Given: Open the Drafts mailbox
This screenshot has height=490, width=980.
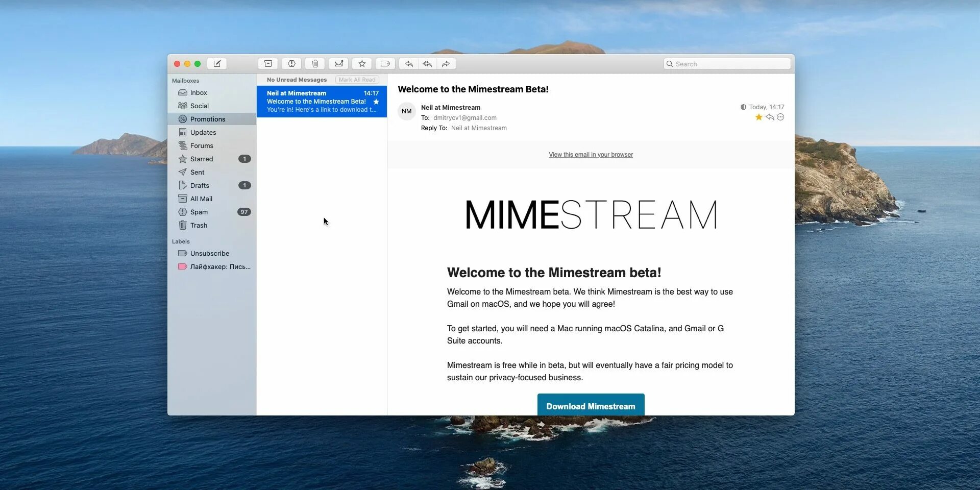Looking at the screenshot, I should point(212,185).
